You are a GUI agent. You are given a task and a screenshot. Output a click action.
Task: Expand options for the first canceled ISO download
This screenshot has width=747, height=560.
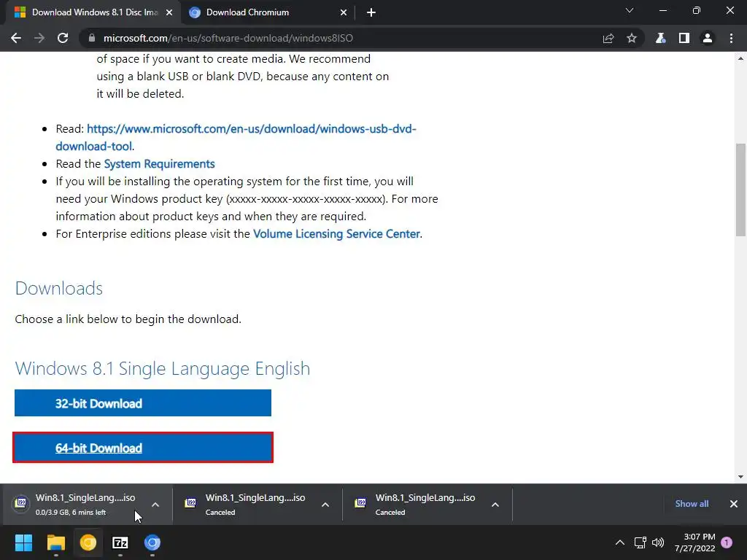(x=325, y=505)
